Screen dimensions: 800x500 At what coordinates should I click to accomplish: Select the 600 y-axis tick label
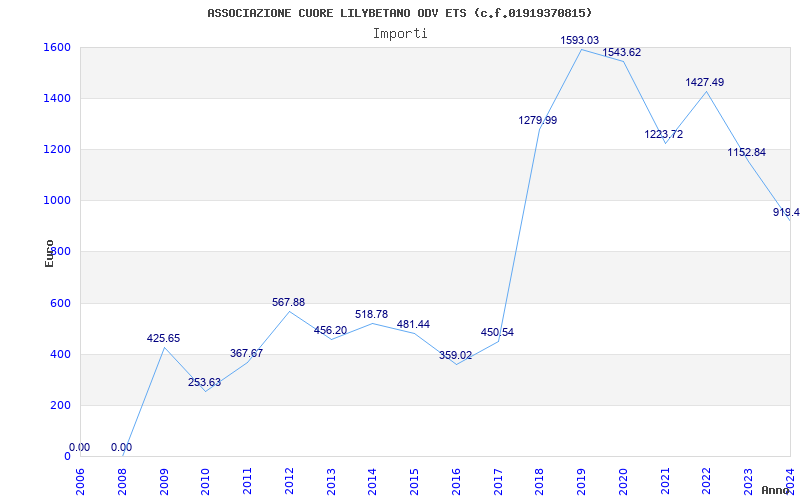(60, 303)
